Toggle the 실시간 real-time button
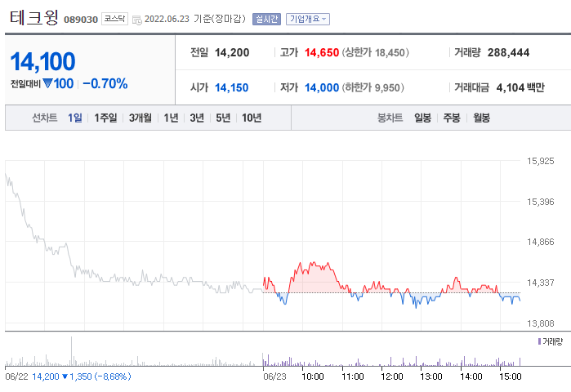571x392 pixels. tap(266, 19)
